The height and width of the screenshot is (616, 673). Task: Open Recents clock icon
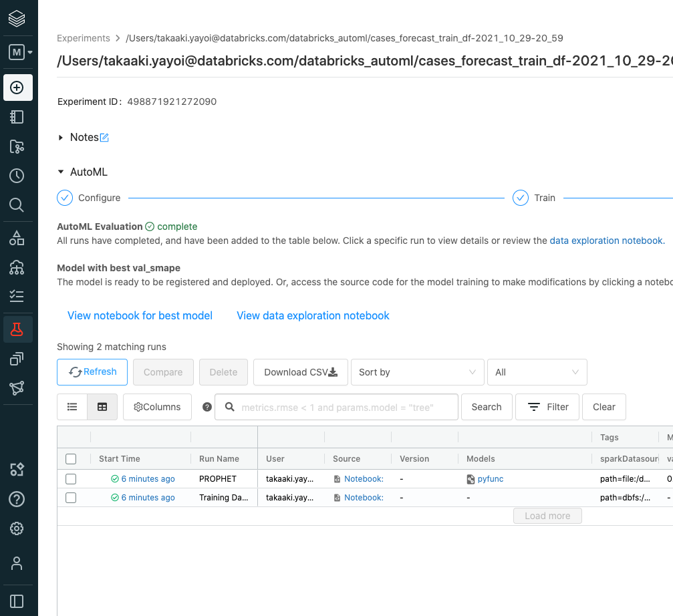[17, 176]
